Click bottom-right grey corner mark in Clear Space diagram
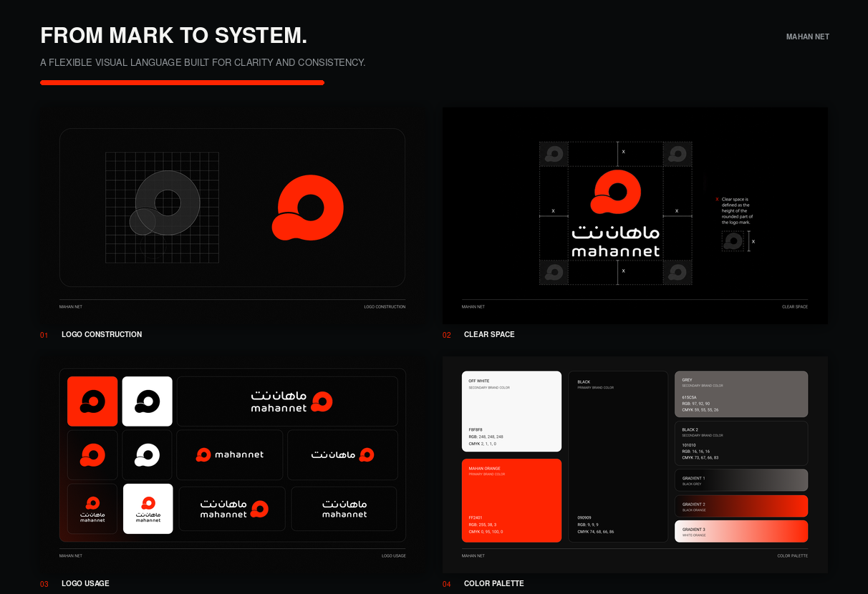The height and width of the screenshot is (594, 868). (x=677, y=272)
